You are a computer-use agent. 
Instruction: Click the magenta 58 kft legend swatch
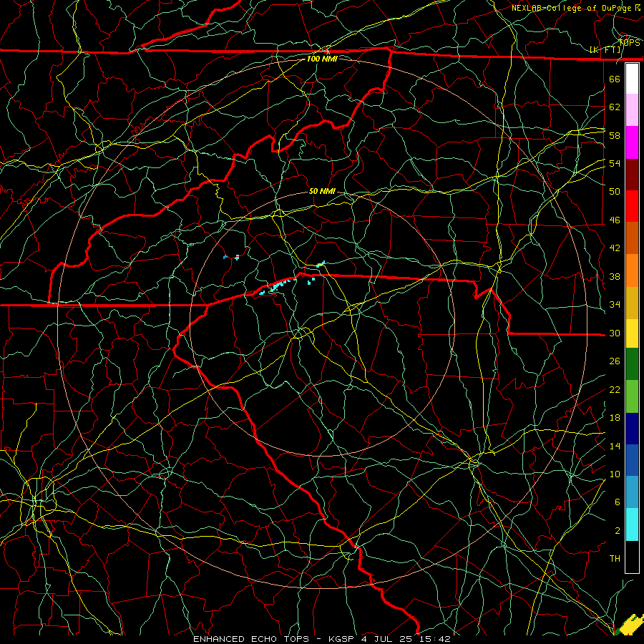tap(632, 142)
